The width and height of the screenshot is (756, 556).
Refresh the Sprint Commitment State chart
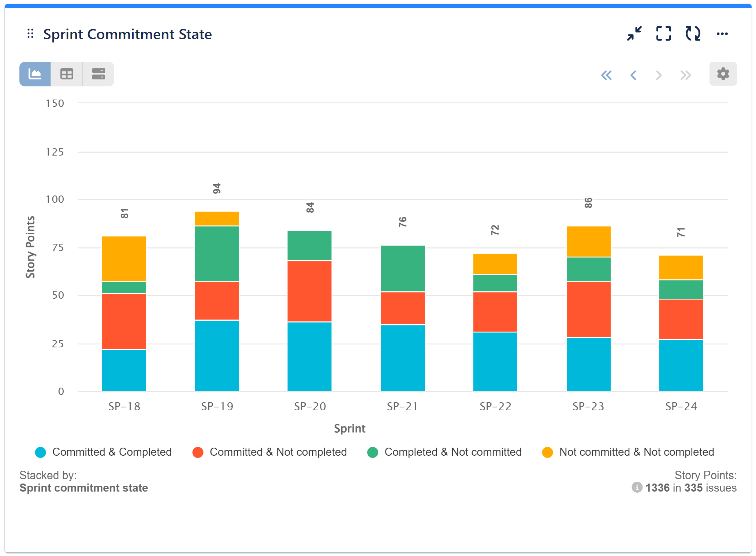click(693, 34)
